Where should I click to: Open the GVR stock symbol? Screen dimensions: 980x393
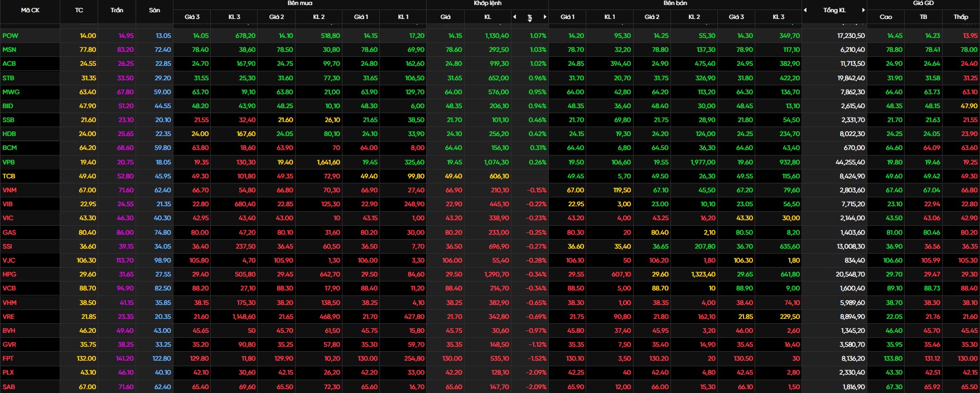(9, 345)
